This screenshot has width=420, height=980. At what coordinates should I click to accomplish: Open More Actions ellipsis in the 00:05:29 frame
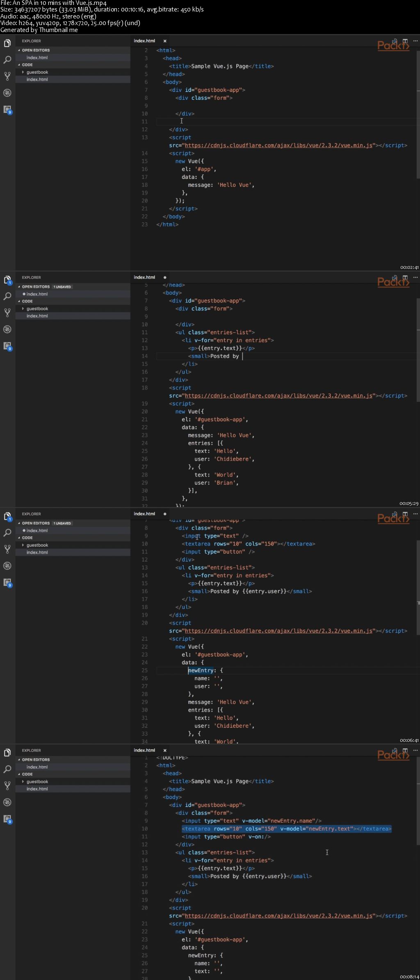pos(415,278)
